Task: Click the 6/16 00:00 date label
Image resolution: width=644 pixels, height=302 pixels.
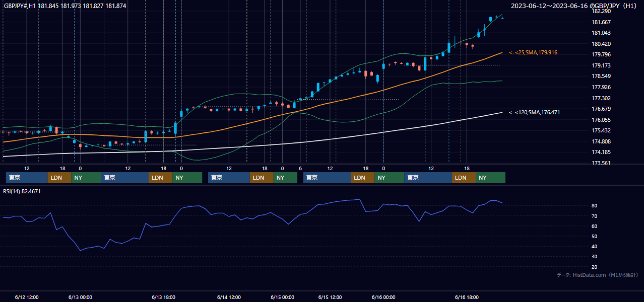Action: point(383,297)
